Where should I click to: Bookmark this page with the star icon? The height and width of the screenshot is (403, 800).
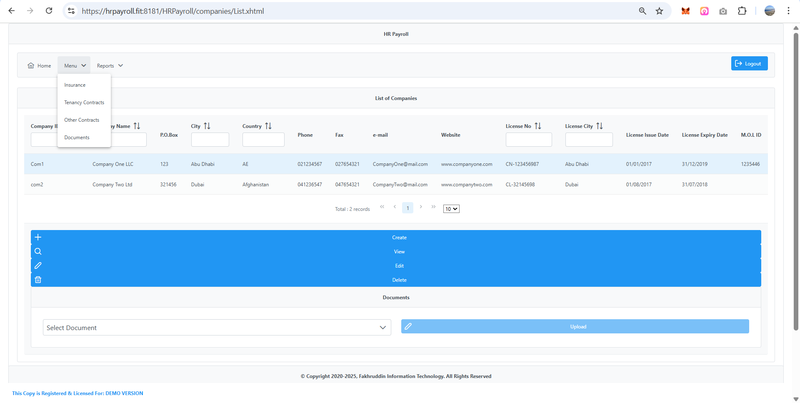pyautogui.click(x=659, y=11)
